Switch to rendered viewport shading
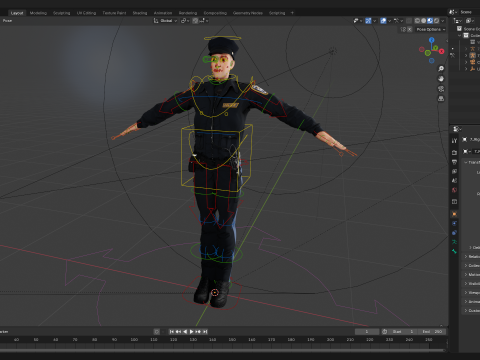This screenshot has height=360, width=480. 436,21
